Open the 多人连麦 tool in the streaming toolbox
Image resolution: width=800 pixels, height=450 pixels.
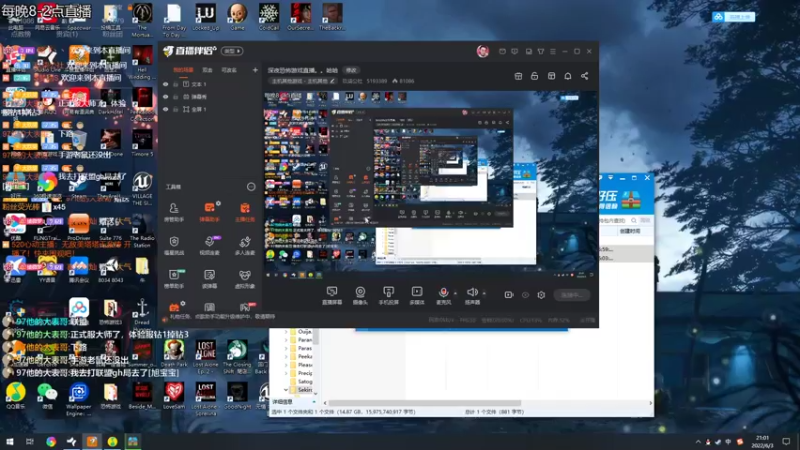coord(245,245)
